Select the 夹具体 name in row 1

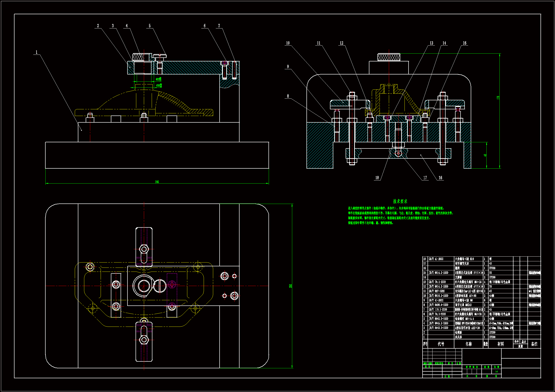pos(458,337)
